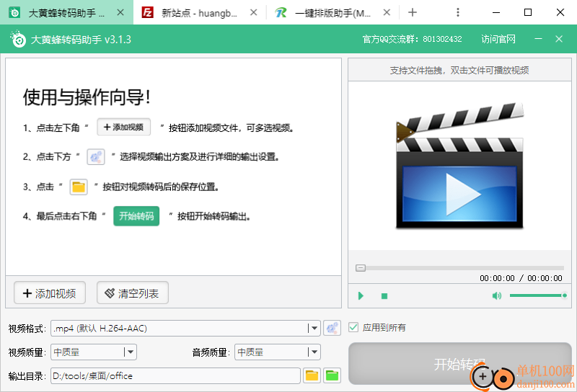Open the three-dot menu in the tab bar
This screenshot has width=577, height=392.
[x=458, y=12]
